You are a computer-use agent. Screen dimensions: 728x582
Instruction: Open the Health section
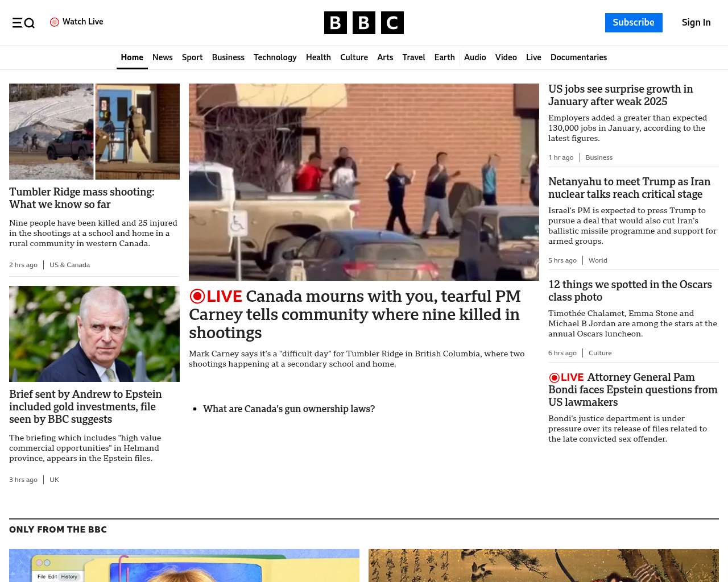point(318,57)
